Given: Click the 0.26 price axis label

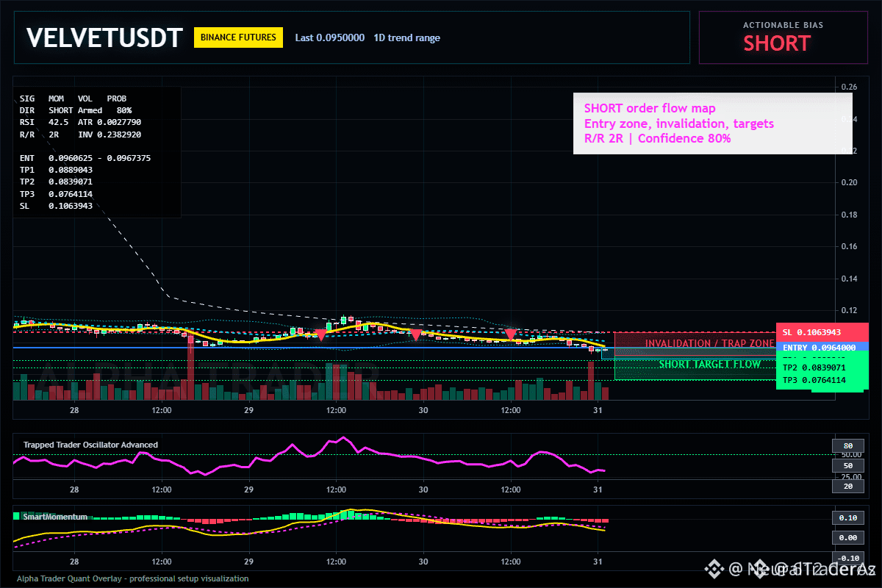Looking at the screenshot, I should [849, 87].
